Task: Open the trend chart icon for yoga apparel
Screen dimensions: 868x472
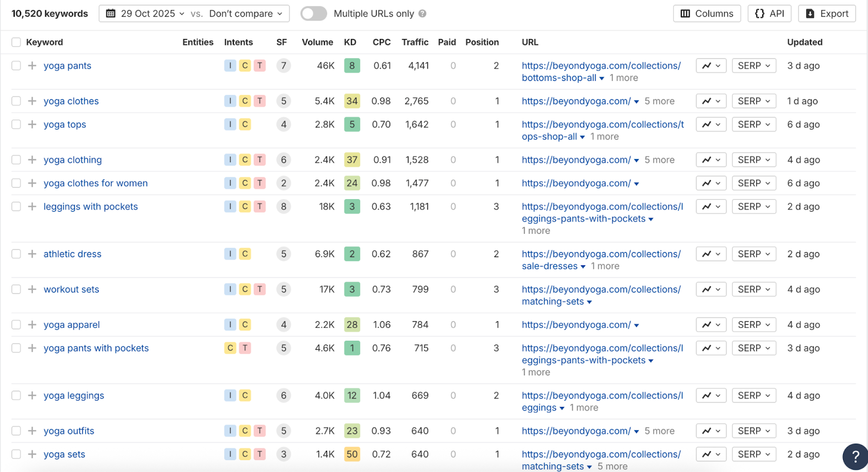Action: [711, 325]
